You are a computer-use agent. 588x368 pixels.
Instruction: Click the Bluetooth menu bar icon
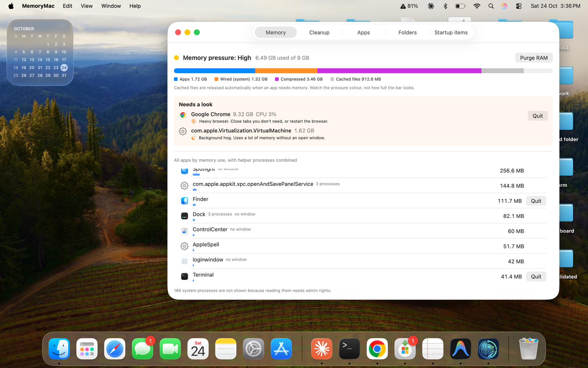pos(445,6)
